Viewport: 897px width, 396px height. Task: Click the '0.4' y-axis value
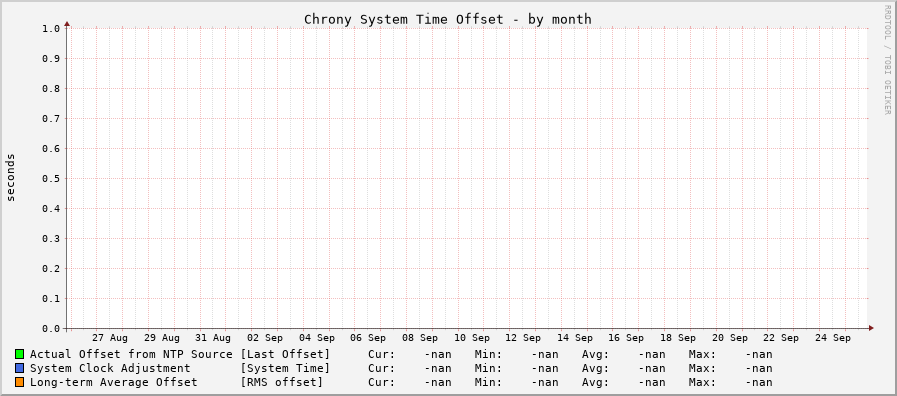50,209
